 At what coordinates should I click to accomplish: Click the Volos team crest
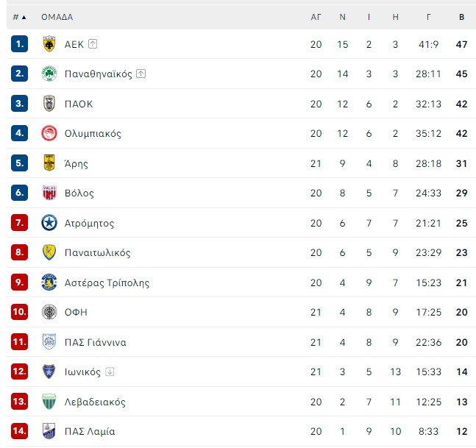coord(49,193)
